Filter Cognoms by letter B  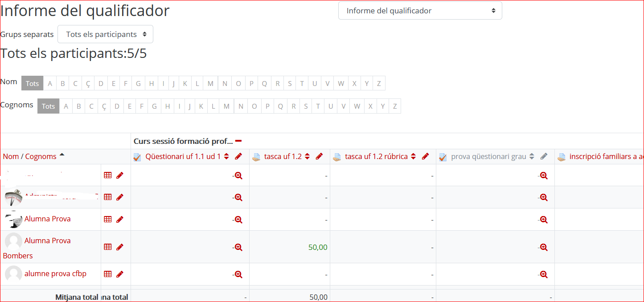(x=78, y=106)
